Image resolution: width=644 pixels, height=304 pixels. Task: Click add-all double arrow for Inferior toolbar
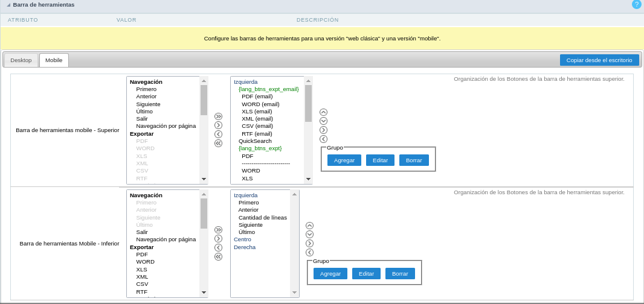(x=218, y=230)
